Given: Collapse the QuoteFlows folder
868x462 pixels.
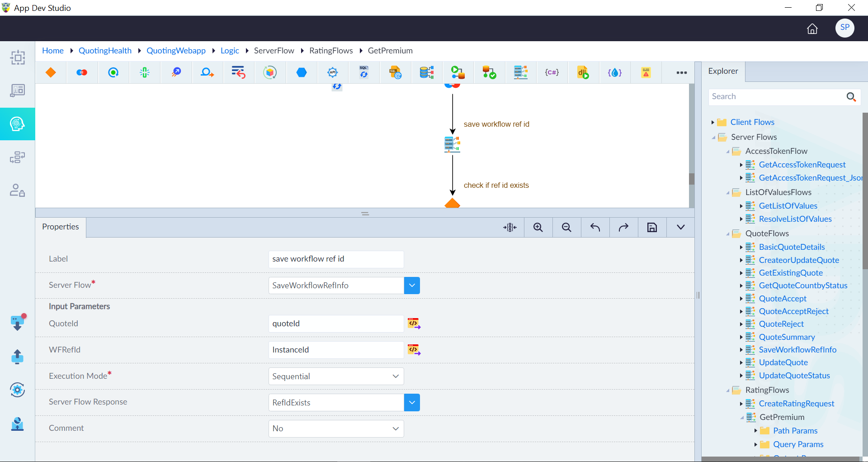Looking at the screenshot, I should pyautogui.click(x=727, y=234).
